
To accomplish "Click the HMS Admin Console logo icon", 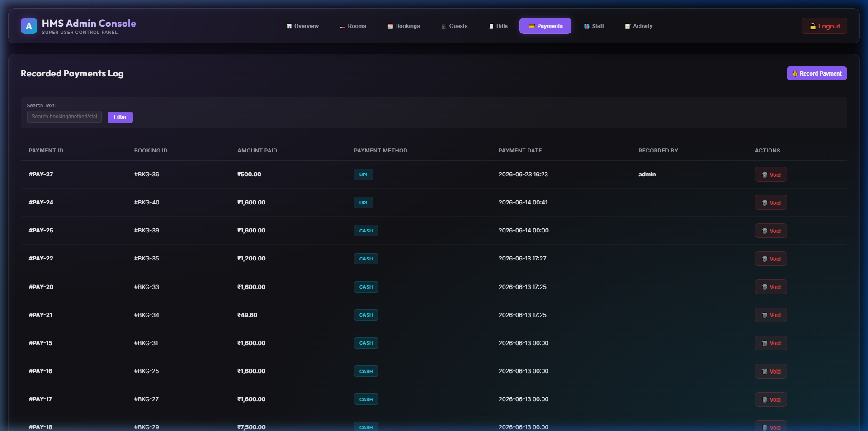I will [29, 26].
